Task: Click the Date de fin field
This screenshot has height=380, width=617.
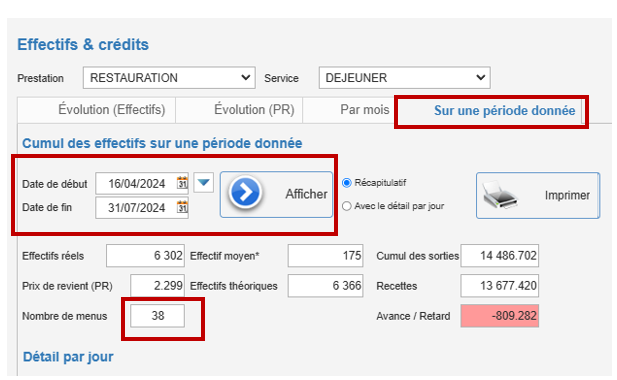Action: [x=142, y=207]
